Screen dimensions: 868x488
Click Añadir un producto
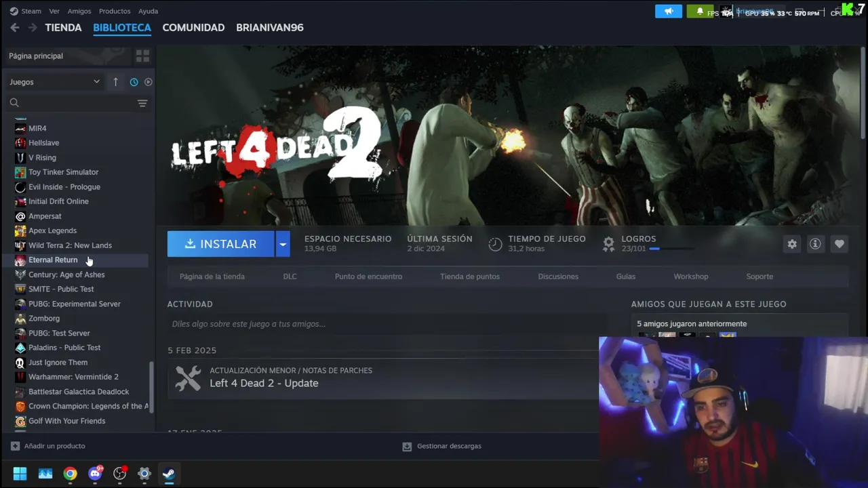[x=48, y=446]
